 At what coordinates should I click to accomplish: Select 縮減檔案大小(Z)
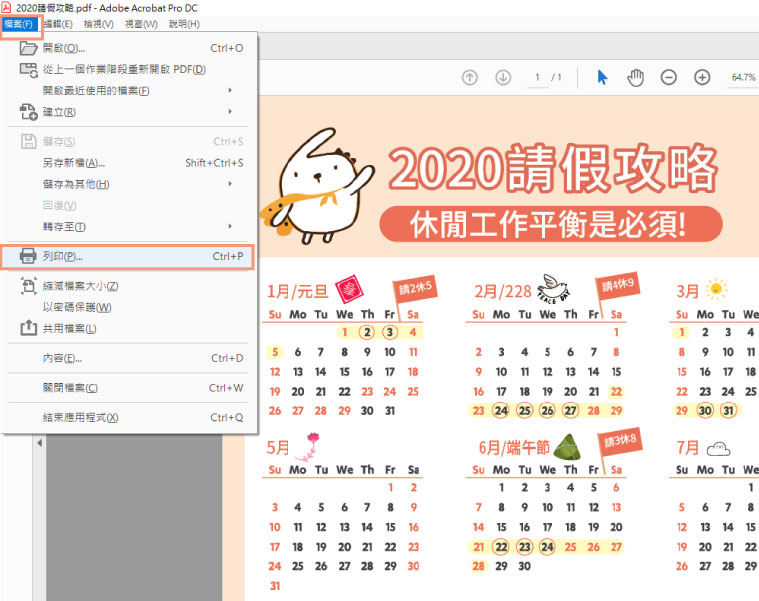[128, 286]
